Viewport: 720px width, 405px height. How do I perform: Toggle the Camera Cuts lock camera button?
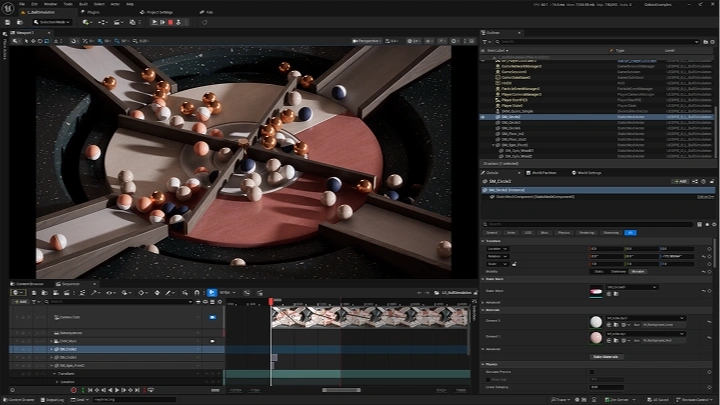point(213,317)
